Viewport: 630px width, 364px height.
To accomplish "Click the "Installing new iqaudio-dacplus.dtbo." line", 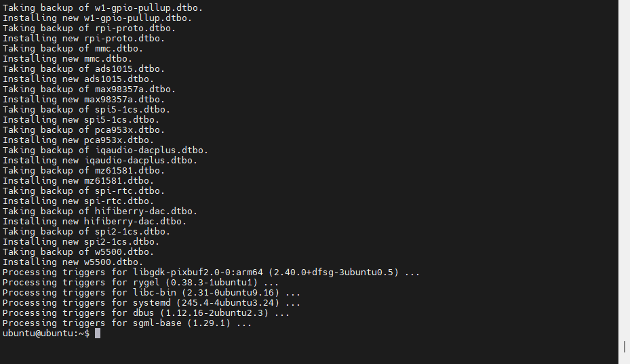I will point(100,161).
